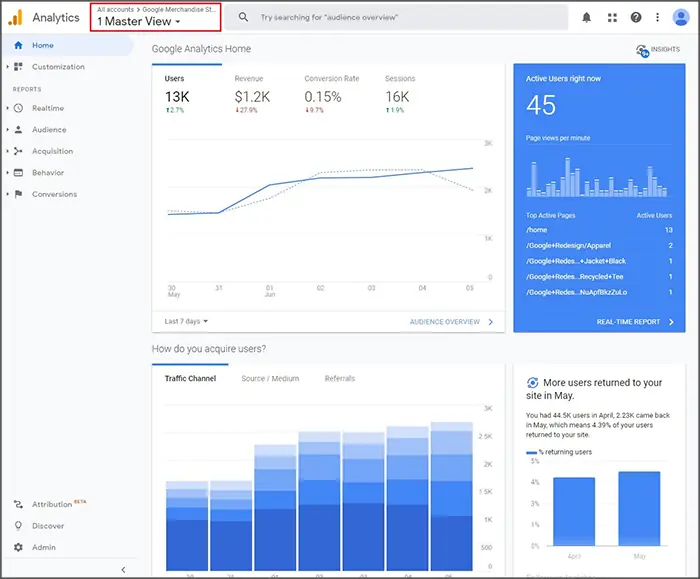The width and height of the screenshot is (700, 579).
Task: Click the insight icon beside 'More users returned'
Action: point(533,383)
